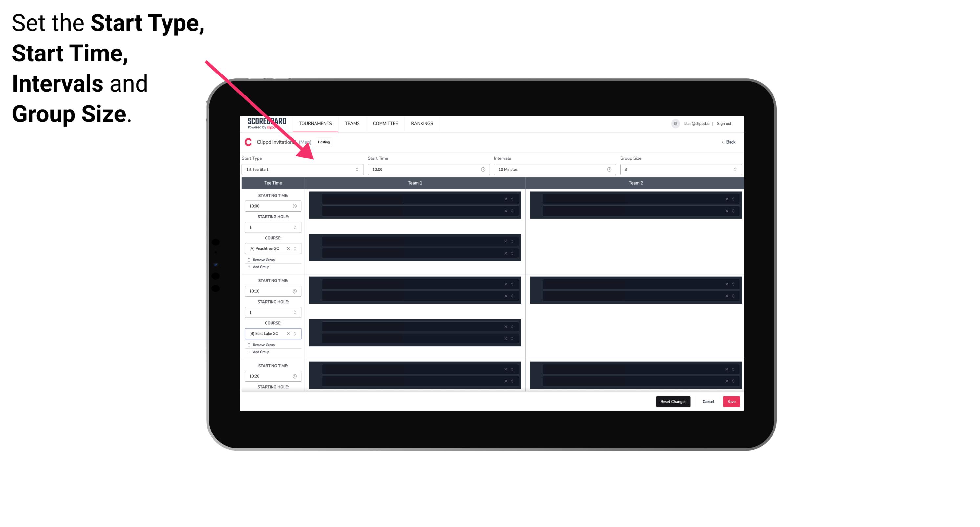
Task: Click the Save button
Action: 731,401
